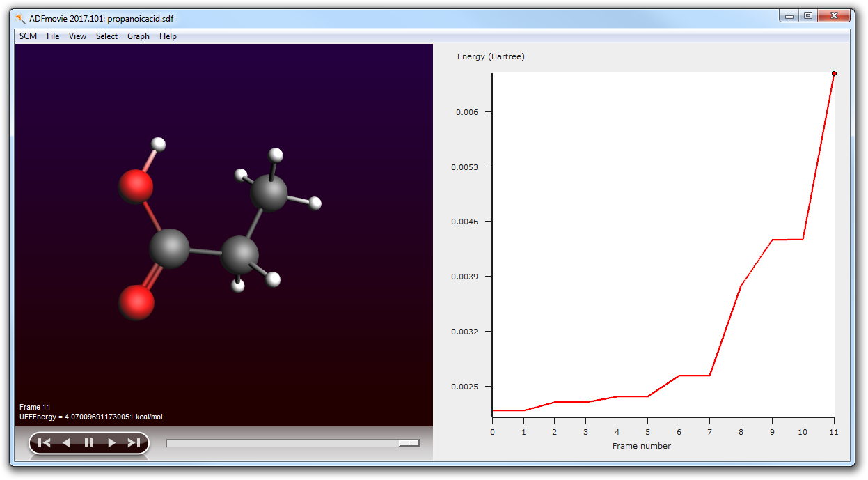Close the ADFmovie window

pyautogui.click(x=834, y=15)
